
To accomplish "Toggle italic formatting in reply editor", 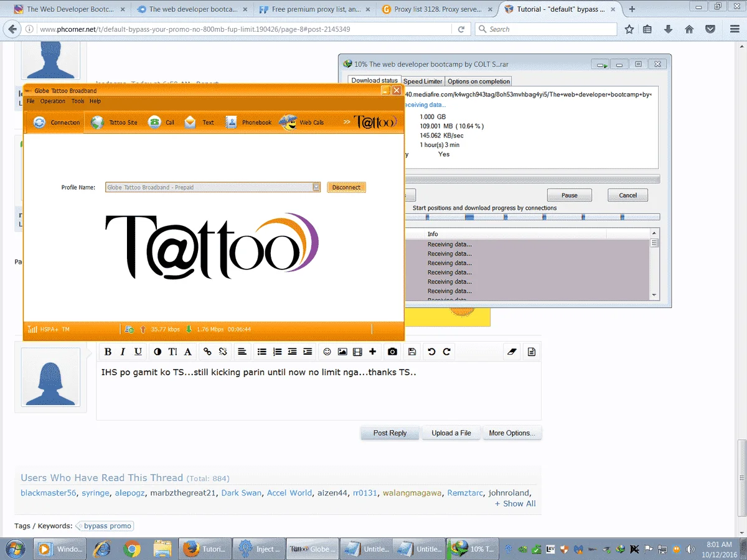I will pos(123,352).
